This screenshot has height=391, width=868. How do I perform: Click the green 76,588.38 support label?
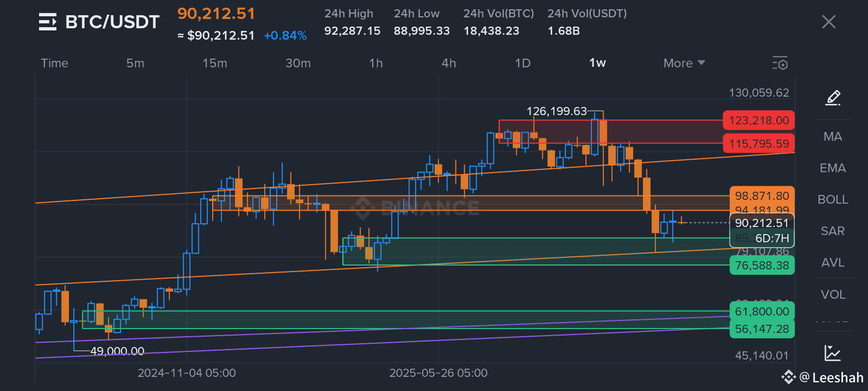coord(762,266)
